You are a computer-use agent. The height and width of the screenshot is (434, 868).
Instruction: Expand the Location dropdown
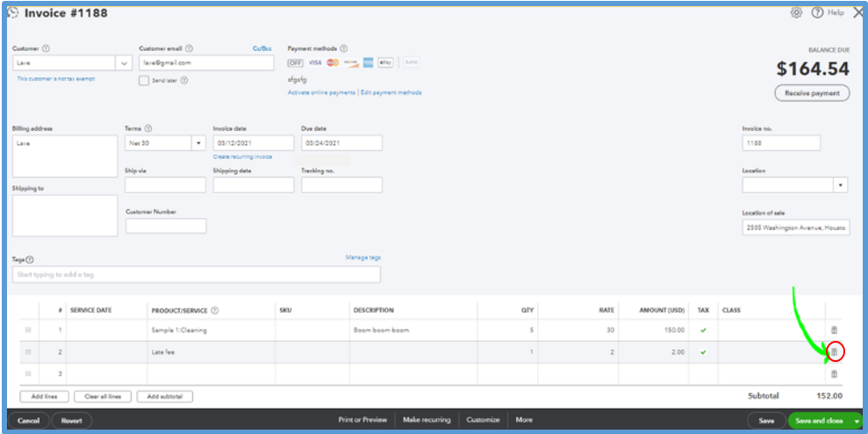(x=841, y=185)
